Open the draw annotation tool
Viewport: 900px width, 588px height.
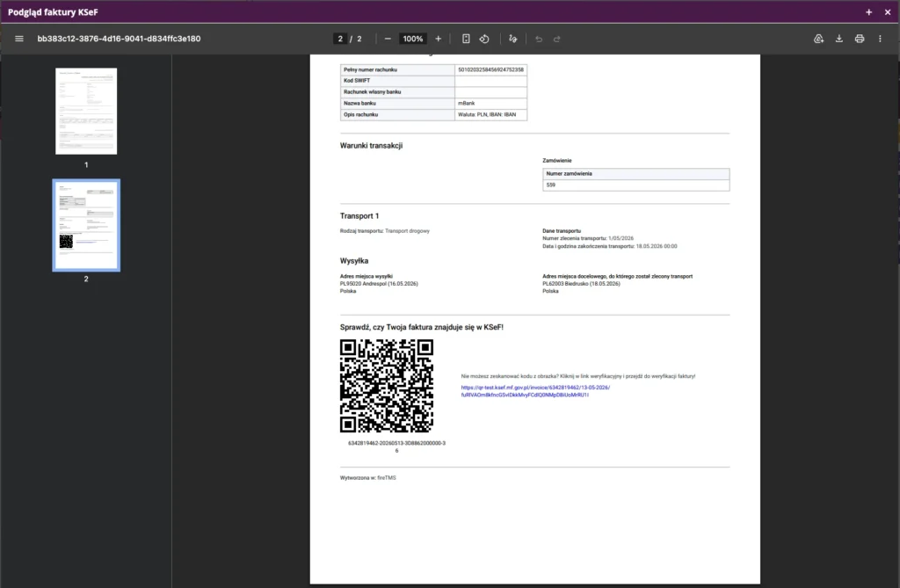point(513,39)
